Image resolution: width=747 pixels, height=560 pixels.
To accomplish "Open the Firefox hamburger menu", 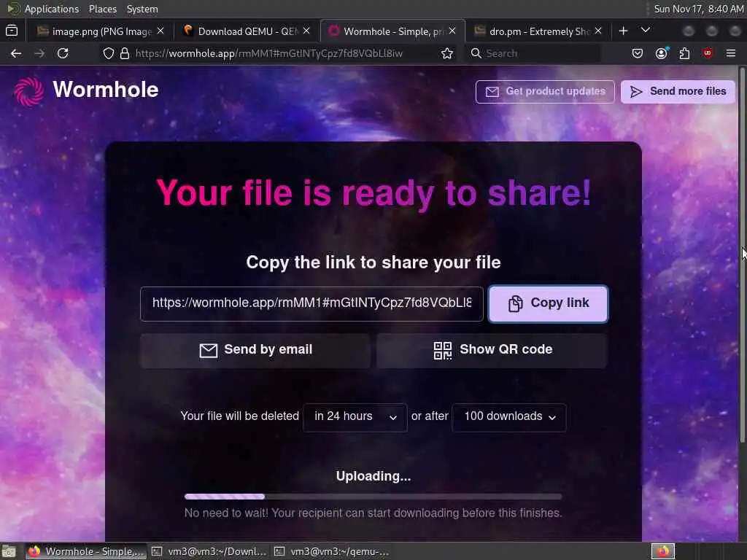I will tap(731, 53).
